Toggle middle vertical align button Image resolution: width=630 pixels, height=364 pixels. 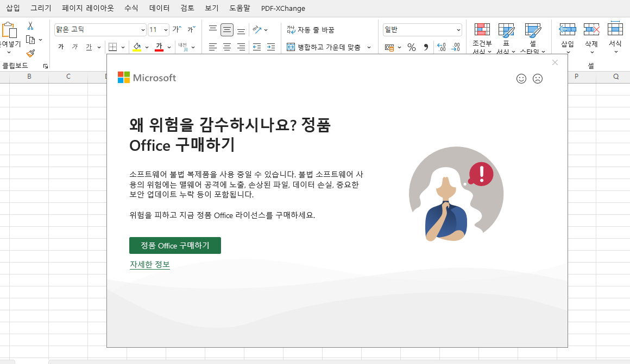pos(227,30)
